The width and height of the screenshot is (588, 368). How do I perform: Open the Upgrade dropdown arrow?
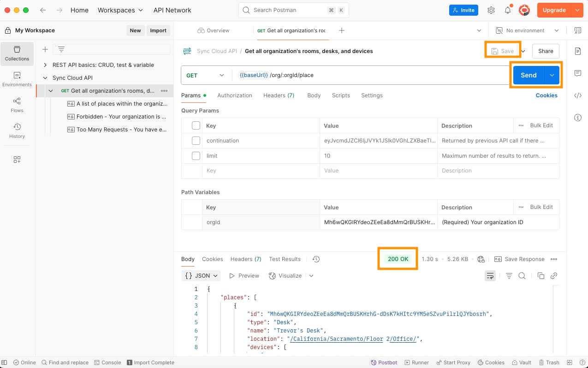click(576, 10)
